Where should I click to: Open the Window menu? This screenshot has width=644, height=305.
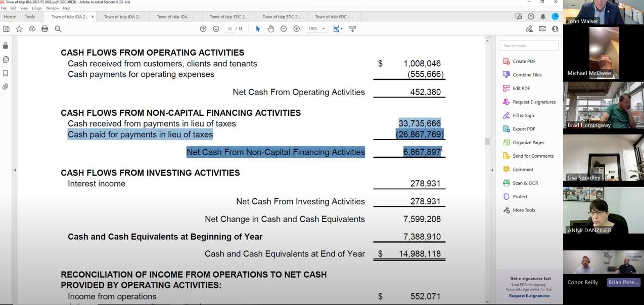click(52, 8)
